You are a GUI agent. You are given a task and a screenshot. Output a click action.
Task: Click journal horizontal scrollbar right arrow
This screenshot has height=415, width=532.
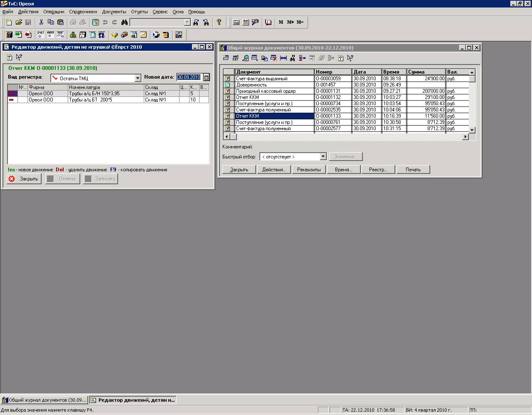(x=465, y=136)
